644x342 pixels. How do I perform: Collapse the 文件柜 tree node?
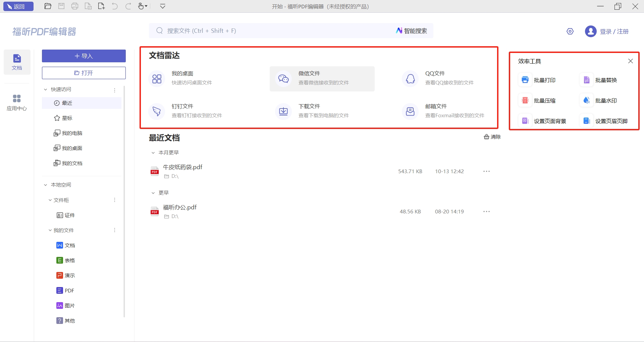coord(50,200)
